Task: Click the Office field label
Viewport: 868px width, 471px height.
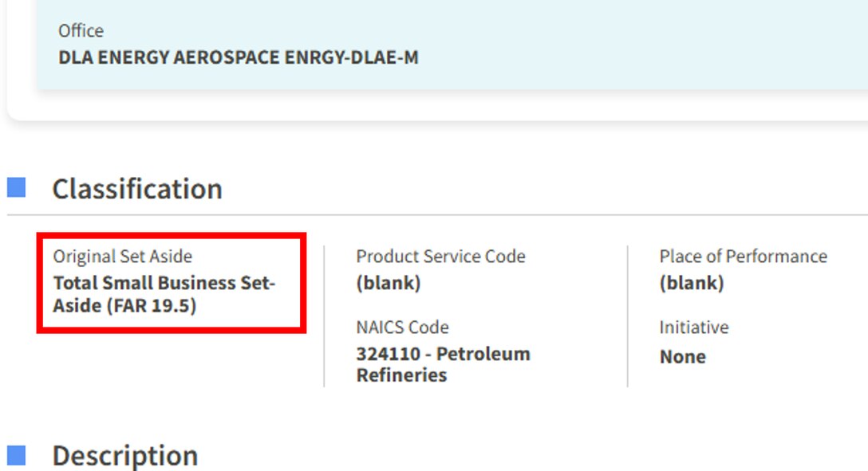Action: point(80,30)
